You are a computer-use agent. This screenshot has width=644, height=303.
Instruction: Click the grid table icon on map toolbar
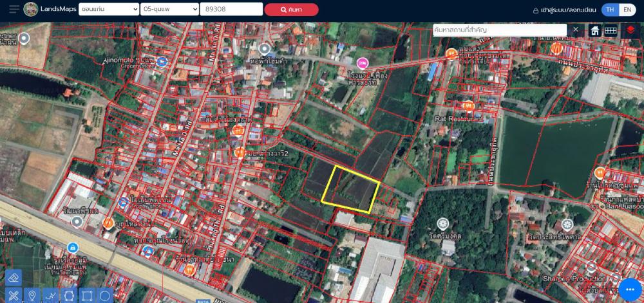click(x=611, y=30)
